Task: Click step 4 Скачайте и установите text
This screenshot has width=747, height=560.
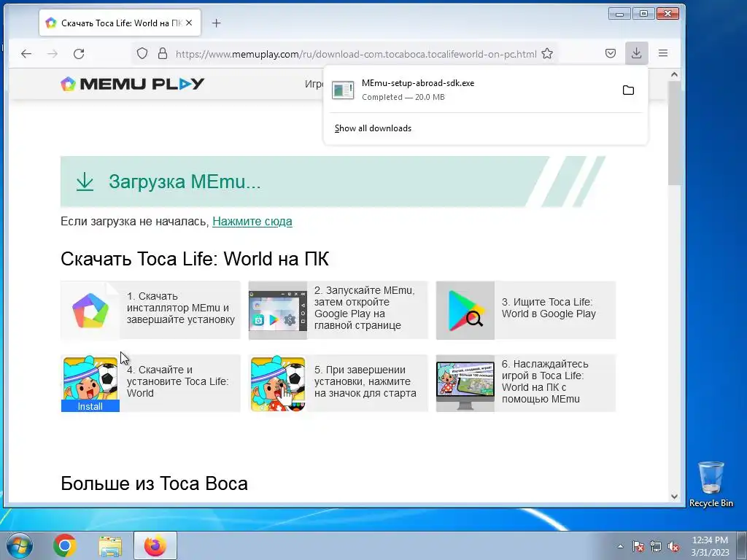Action: point(178,381)
